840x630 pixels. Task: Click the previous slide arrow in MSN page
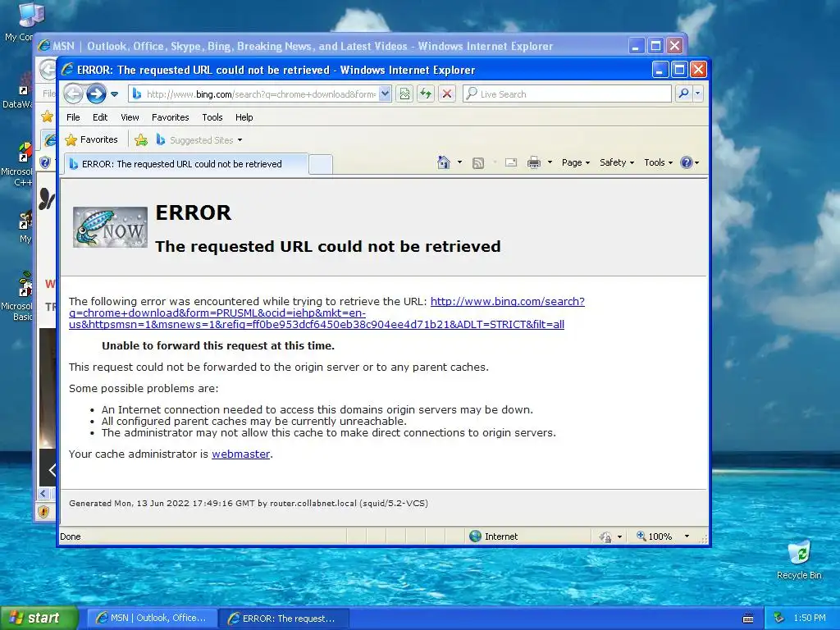click(x=52, y=470)
